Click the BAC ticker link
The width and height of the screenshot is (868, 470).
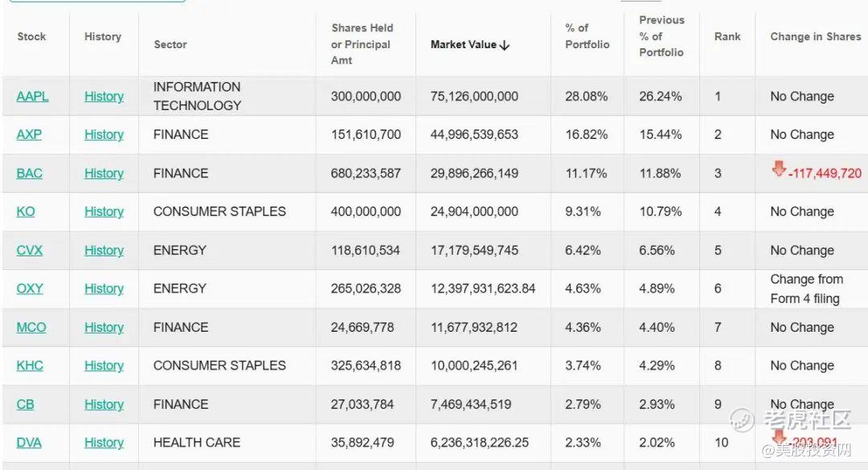29,174
